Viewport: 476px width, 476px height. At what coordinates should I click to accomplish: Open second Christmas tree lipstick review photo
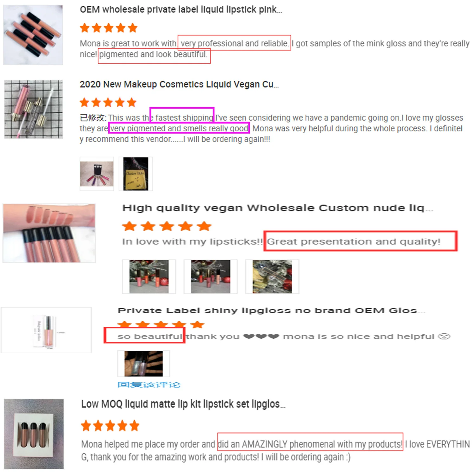click(x=210, y=276)
